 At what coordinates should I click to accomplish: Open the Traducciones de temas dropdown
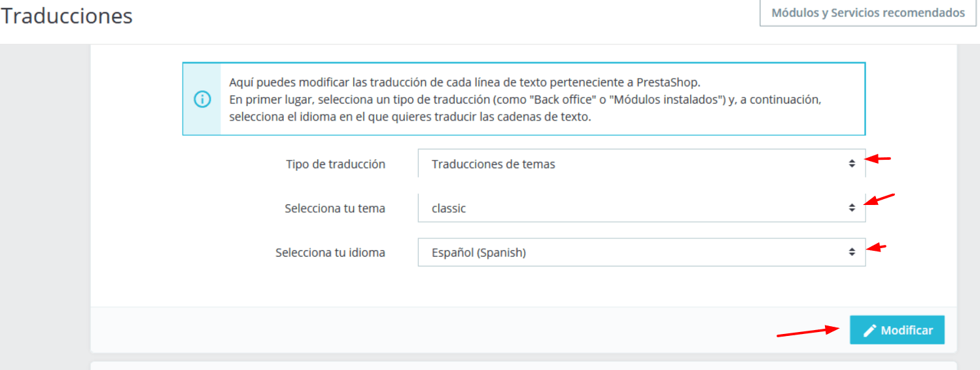(642, 164)
